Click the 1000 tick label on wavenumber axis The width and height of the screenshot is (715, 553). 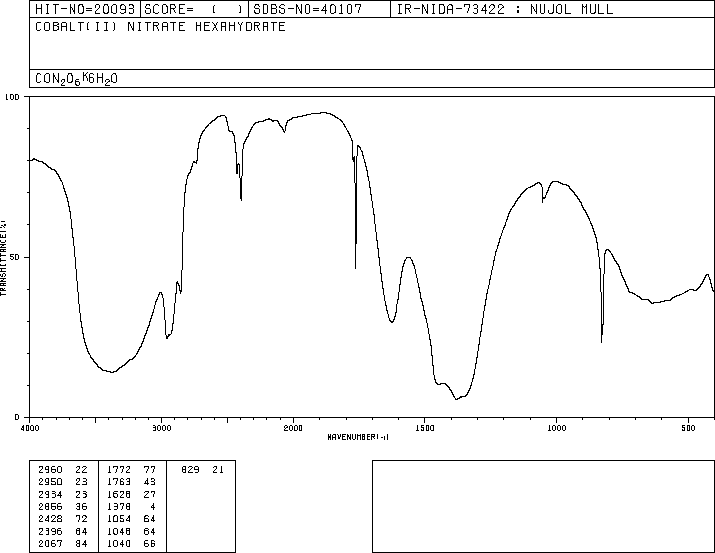(556, 428)
